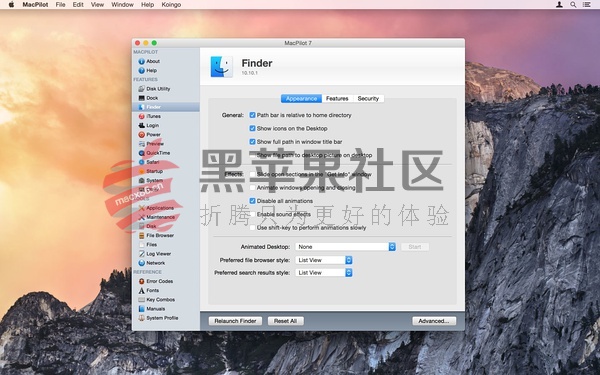The image size is (600, 375).
Task: Open the QuickTime icon in sidebar
Action: [142, 153]
